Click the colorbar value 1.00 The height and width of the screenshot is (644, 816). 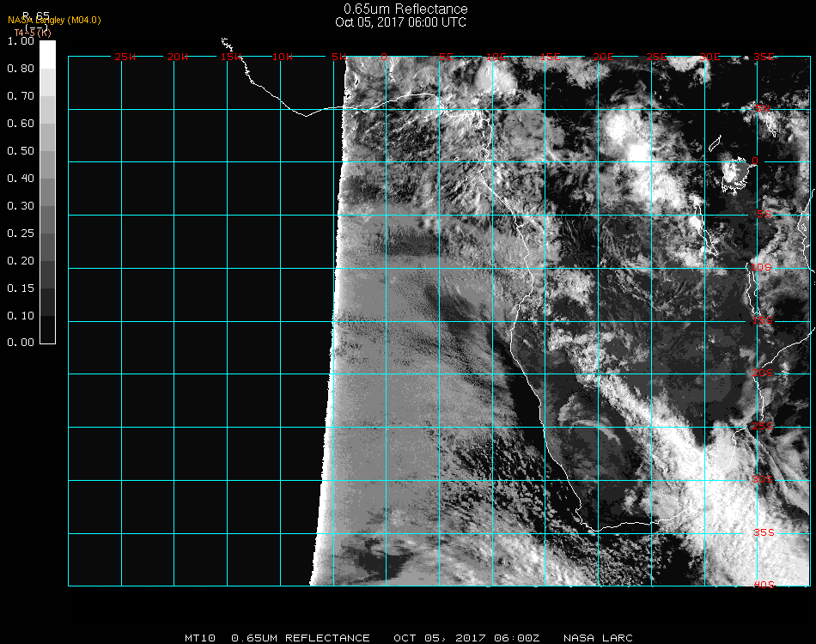tap(21, 41)
